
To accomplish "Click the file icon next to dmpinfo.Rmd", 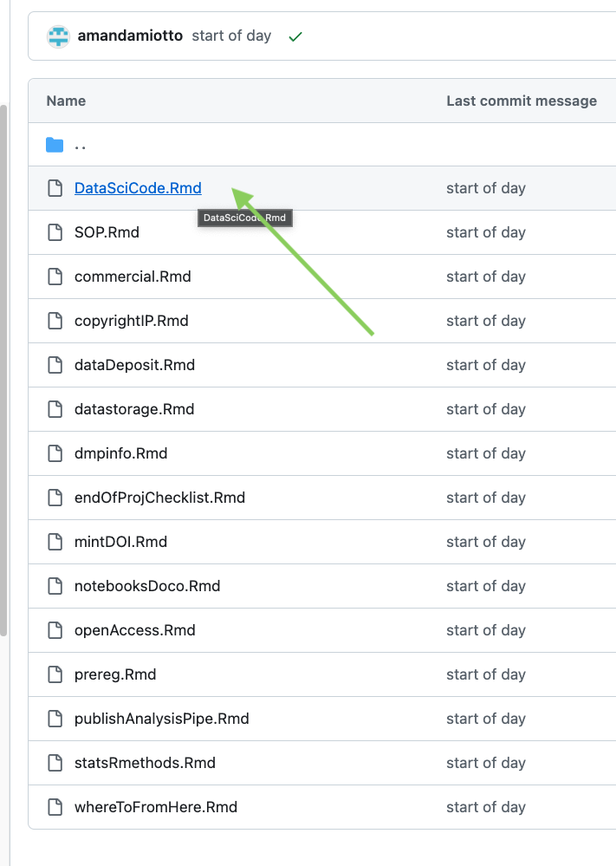I will (55, 453).
